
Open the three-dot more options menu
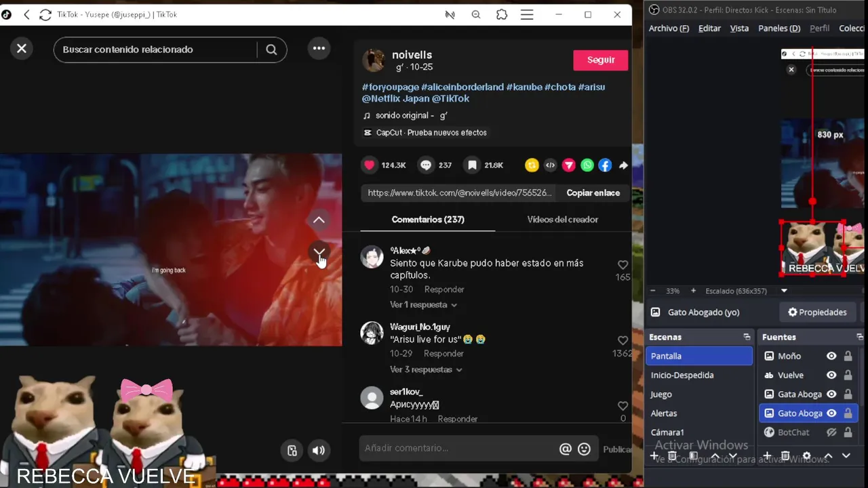pyautogui.click(x=319, y=49)
